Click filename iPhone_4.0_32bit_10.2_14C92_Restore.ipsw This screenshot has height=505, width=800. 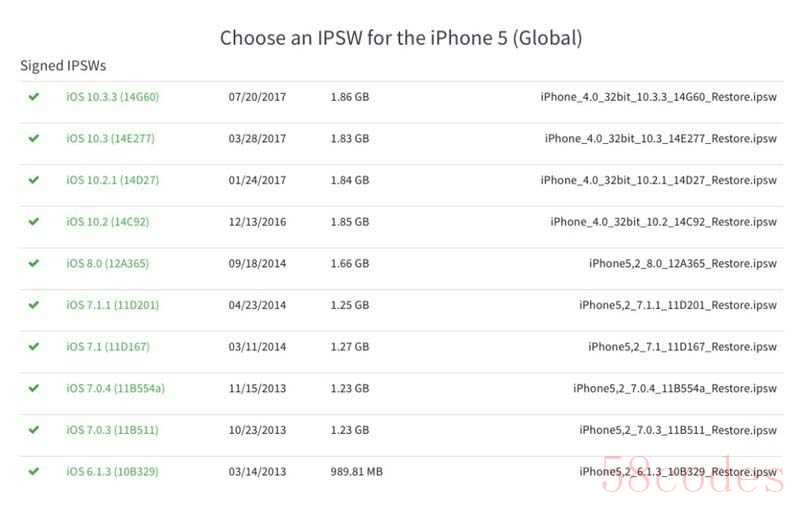tap(663, 222)
